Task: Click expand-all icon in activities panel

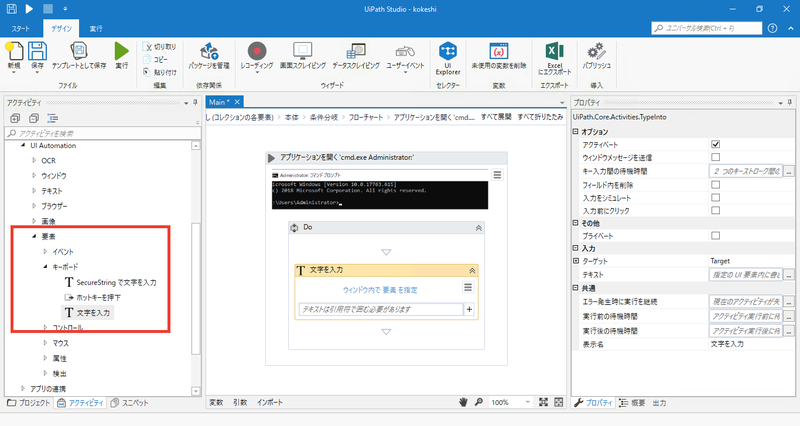Action: click(15, 118)
